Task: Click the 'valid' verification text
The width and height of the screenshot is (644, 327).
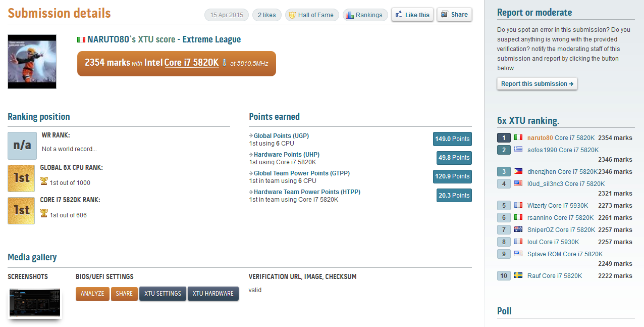Action: [x=255, y=290]
